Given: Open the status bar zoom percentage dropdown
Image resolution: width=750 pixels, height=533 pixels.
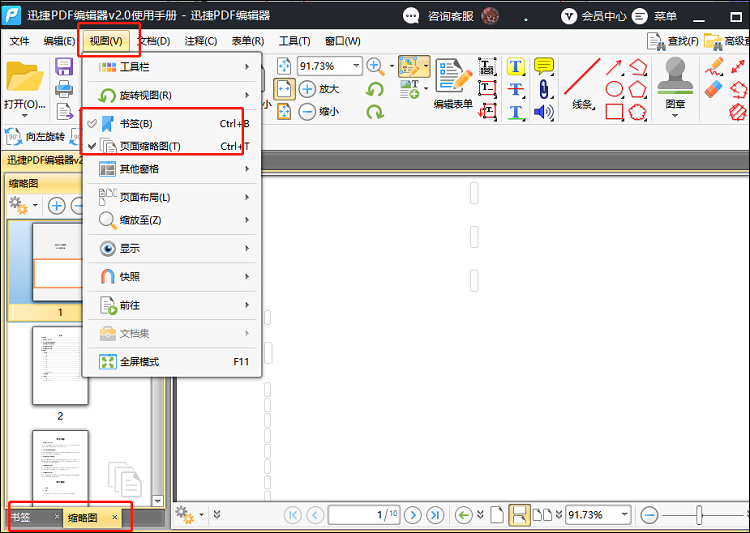Looking at the screenshot, I should (624, 515).
